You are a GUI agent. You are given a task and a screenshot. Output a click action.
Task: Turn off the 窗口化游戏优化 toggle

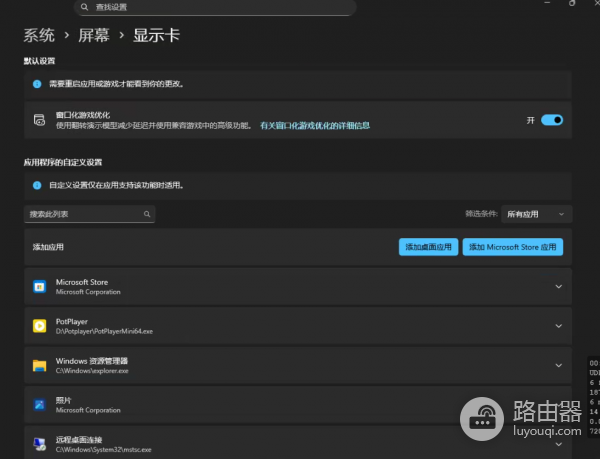click(552, 120)
